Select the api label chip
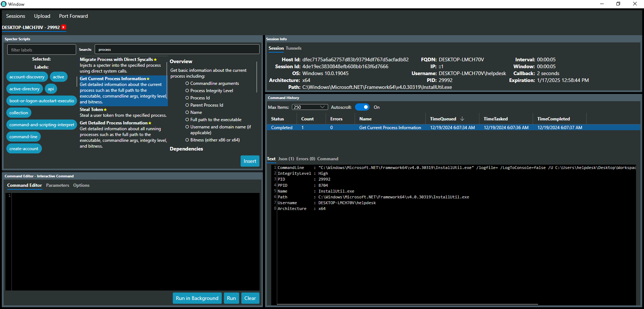This screenshot has width=644, height=309. 51,89
